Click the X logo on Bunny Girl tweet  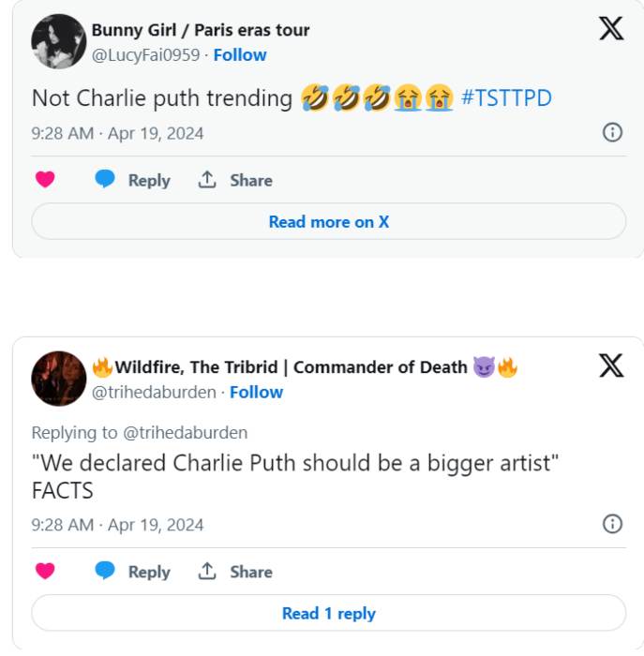pos(611,29)
